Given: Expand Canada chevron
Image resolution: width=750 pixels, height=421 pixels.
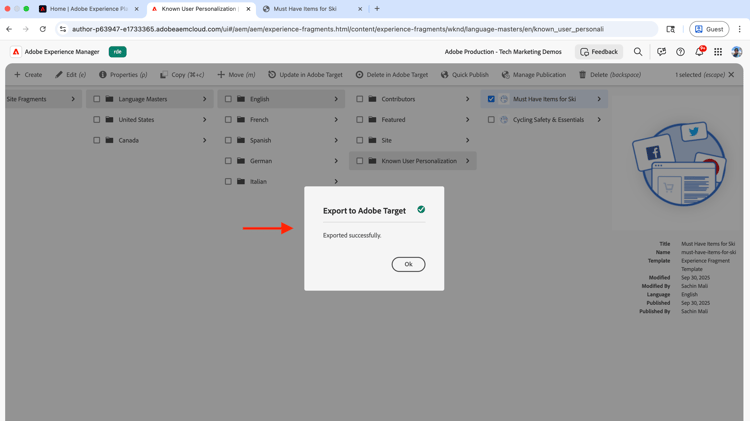Looking at the screenshot, I should coord(205,140).
